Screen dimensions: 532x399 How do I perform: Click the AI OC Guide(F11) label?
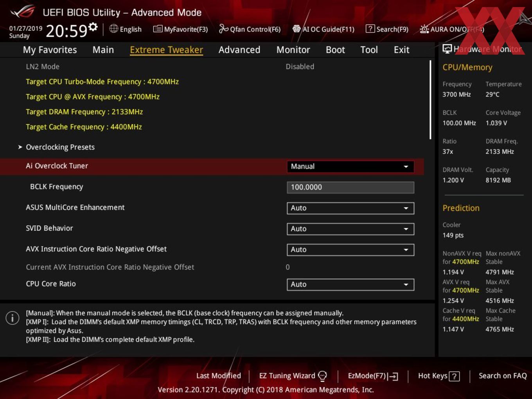tap(328, 29)
